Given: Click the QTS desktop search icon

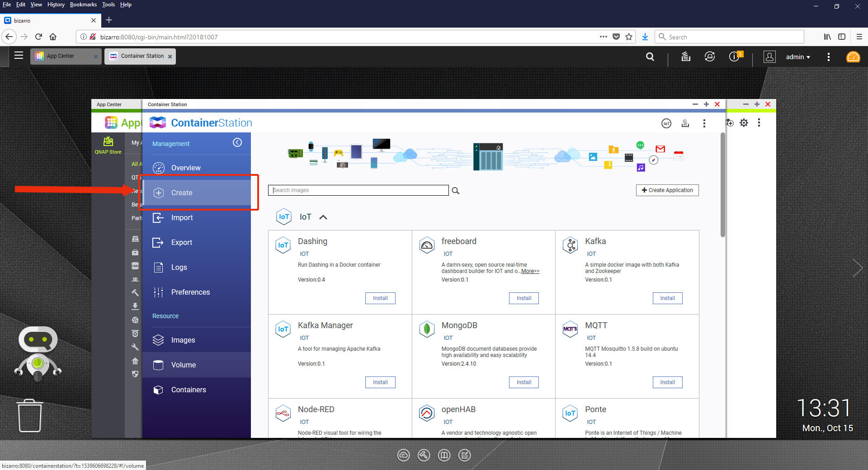Looking at the screenshot, I should (x=650, y=57).
